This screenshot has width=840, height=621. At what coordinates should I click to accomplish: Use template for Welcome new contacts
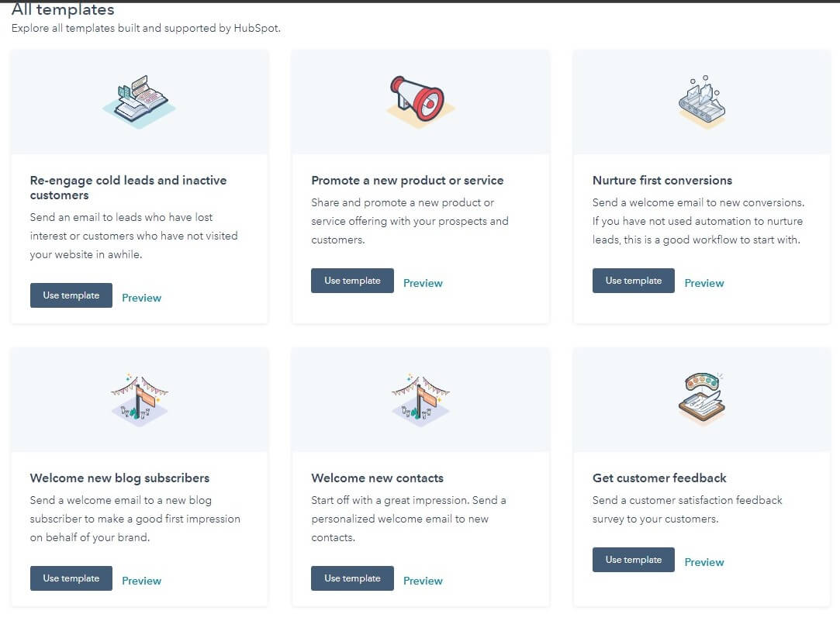pos(352,578)
